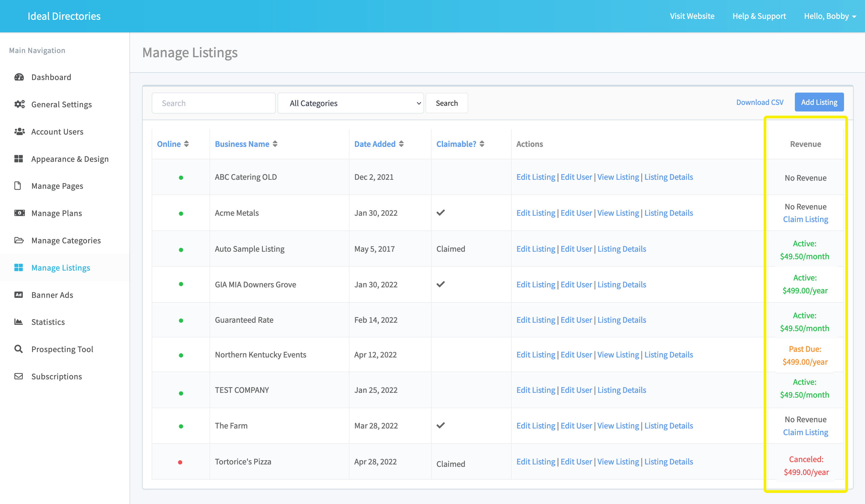
Task: Click Edit User for Guaranteed Rate
Action: [x=576, y=320]
